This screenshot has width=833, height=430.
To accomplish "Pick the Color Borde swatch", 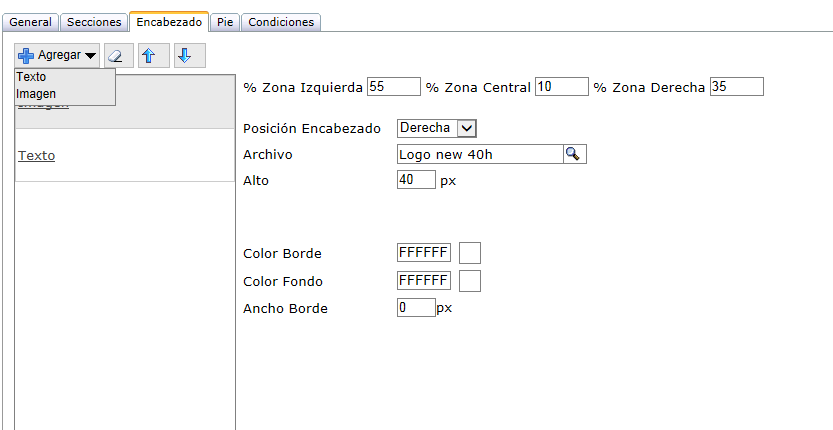I will 469,253.
